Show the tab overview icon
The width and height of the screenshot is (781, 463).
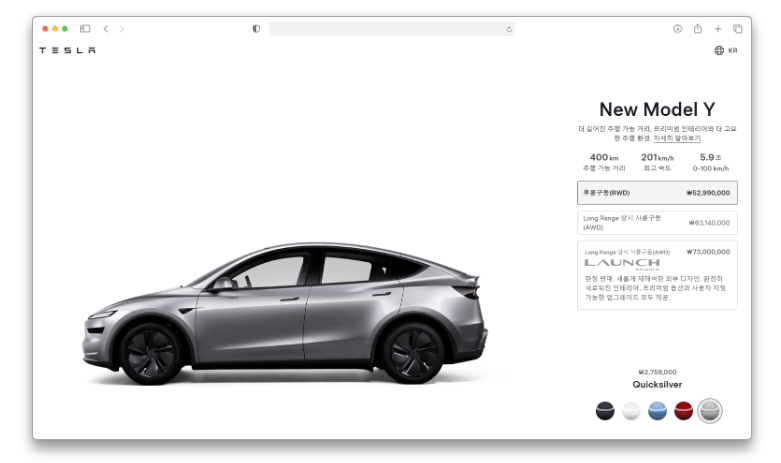[x=738, y=29]
